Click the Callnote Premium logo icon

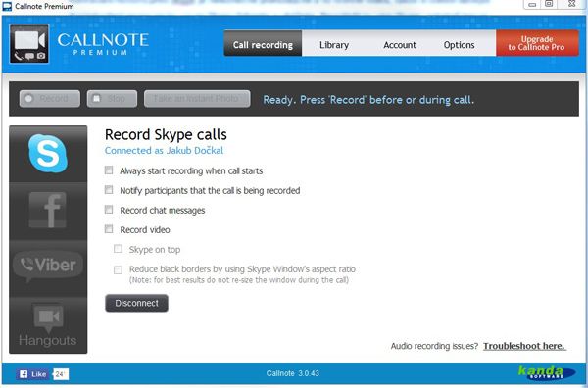[29, 43]
